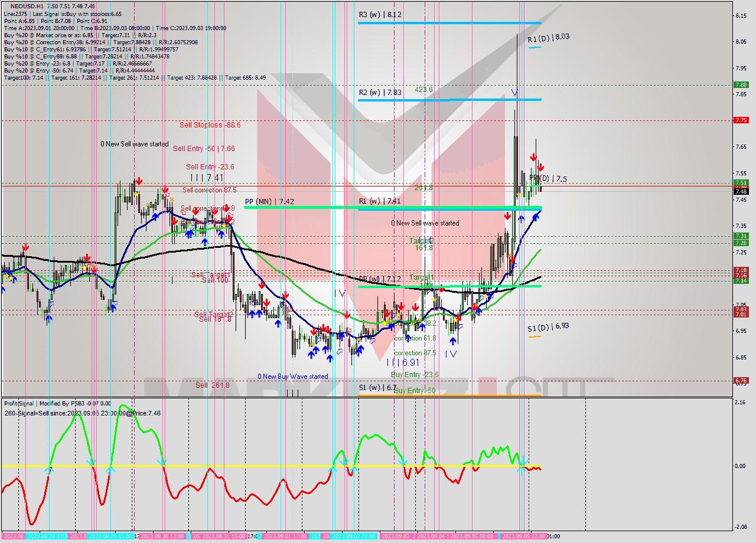This screenshot has height=543, width=756.
Task: Select the black 7.48 current price tag
Action: (x=741, y=191)
